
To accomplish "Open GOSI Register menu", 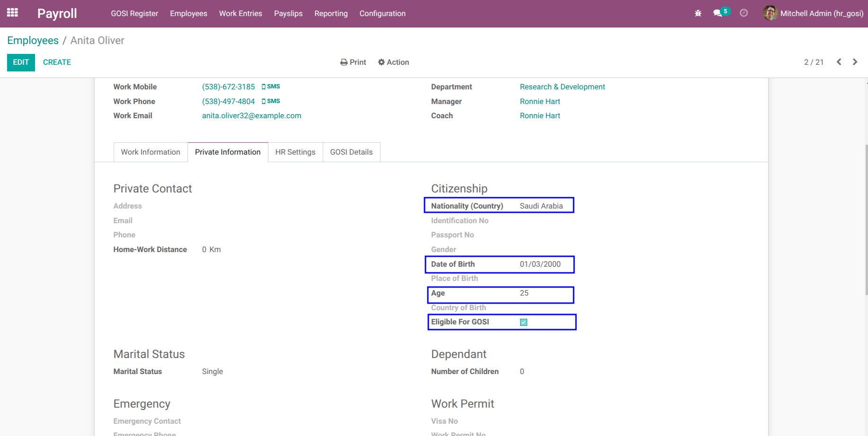I will click(134, 14).
